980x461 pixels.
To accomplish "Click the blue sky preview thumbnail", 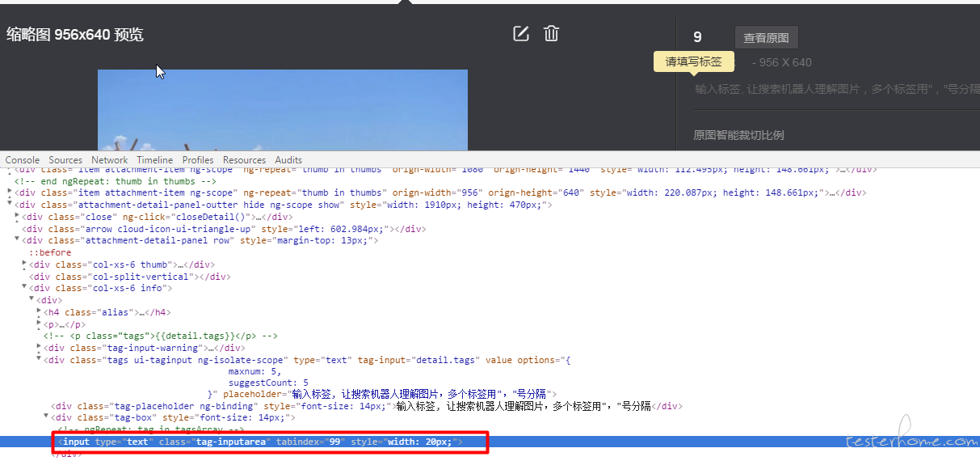I will tap(283, 110).
